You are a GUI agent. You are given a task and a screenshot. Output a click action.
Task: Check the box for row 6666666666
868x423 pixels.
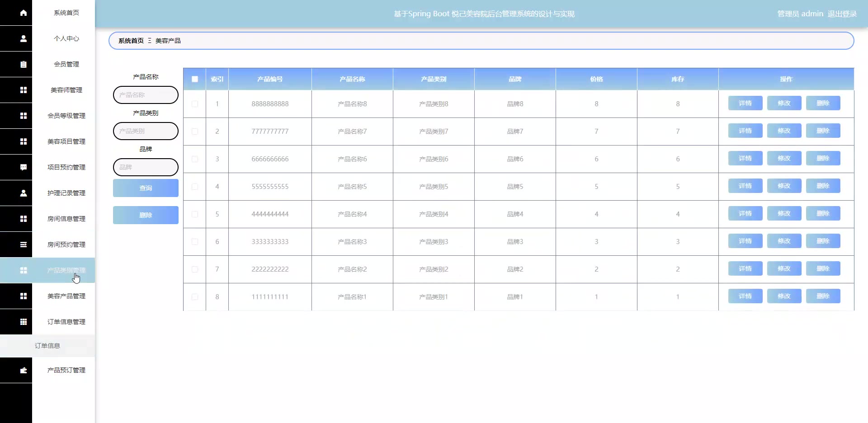point(195,159)
